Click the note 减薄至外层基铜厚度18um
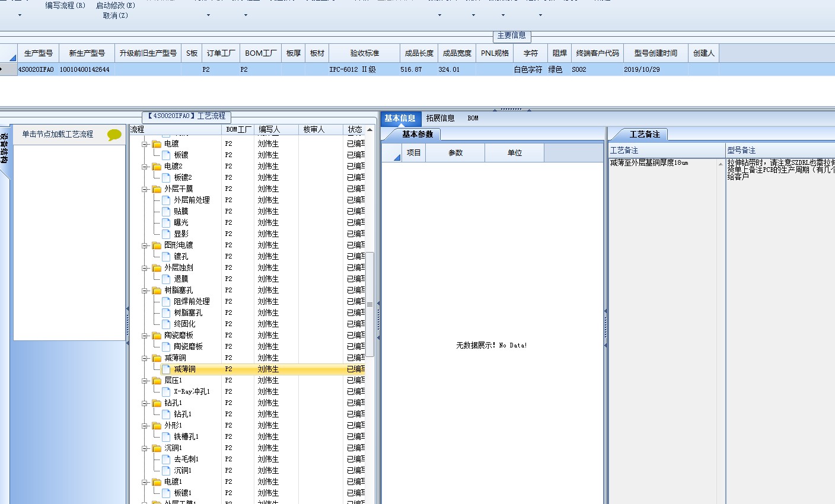The image size is (835, 504). (649, 163)
